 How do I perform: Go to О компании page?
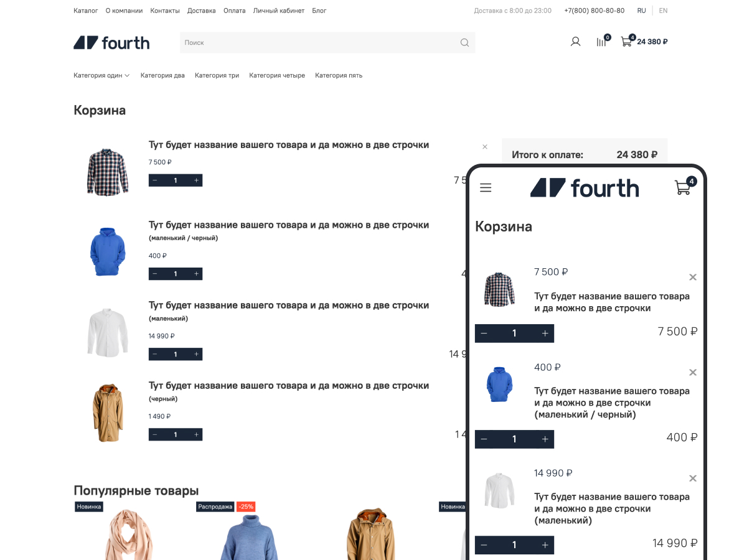pyautogui.click(x=124, y=11)
